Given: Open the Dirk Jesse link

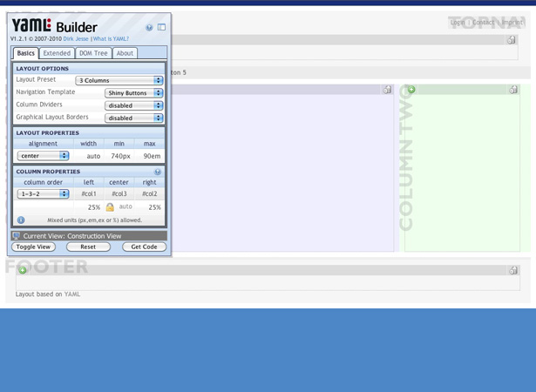Looking at the screenshot, I should point(76,39).
